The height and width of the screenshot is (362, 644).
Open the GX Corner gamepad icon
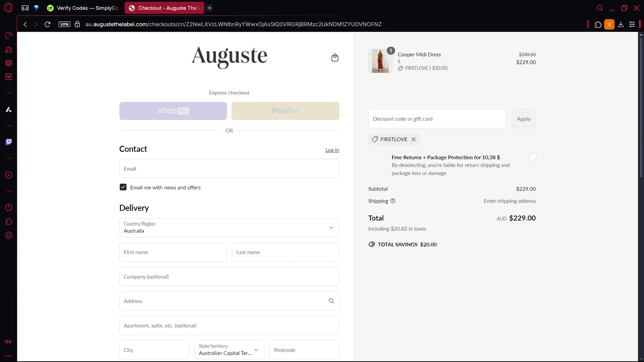pos(25,8)
